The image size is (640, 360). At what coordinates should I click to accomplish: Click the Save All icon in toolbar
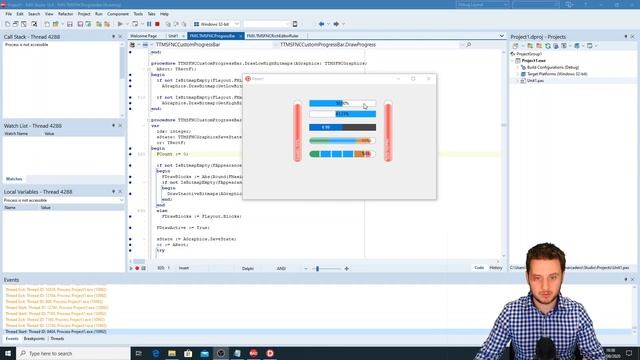[x=80, y=24]
